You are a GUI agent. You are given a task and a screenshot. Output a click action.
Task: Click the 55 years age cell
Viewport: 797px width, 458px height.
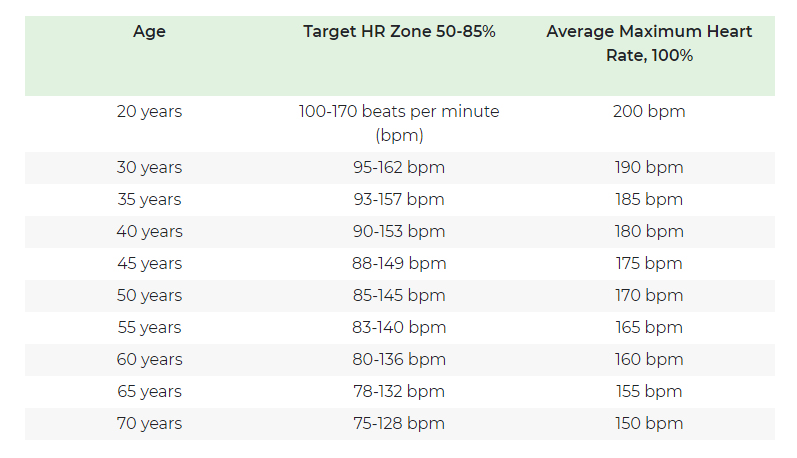click(x=149, y=328)
